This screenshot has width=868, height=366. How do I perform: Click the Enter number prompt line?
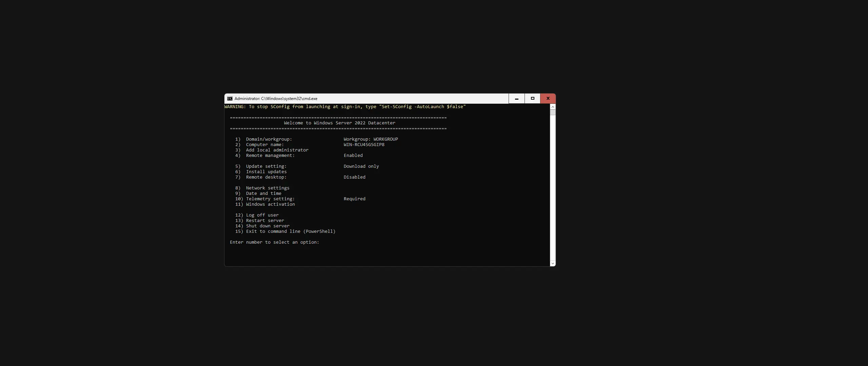(274, 242)
